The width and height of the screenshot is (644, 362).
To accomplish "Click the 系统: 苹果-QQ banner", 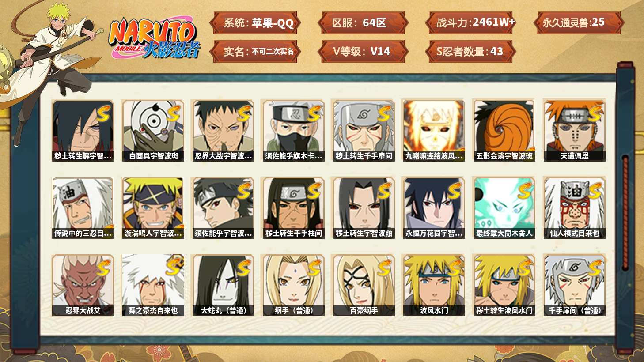I will tap(255, 23).
